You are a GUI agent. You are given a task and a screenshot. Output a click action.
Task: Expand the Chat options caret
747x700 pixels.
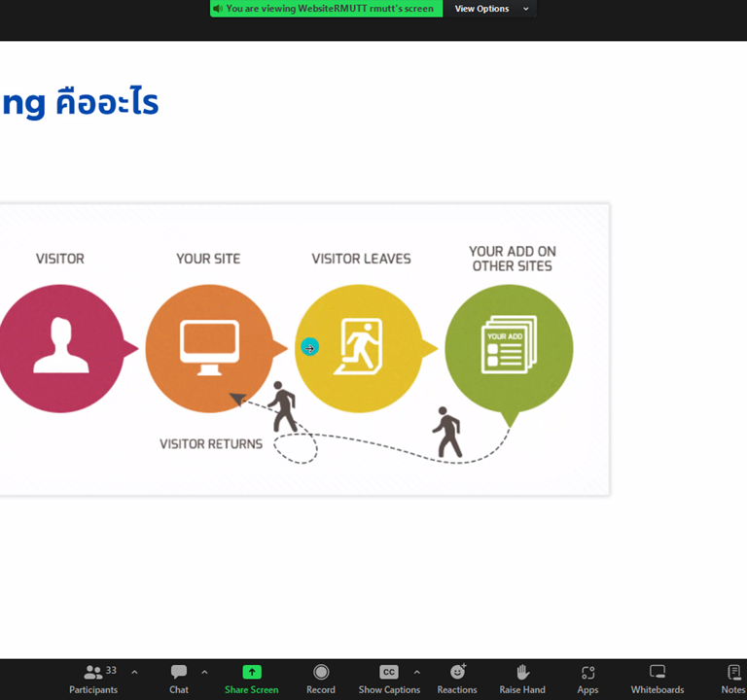click(x=204, y=673)
